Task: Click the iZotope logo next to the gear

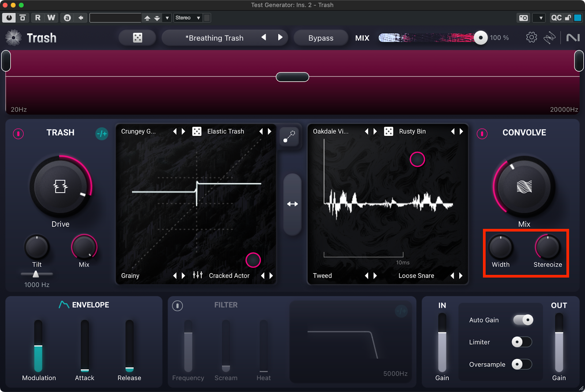Action: tap(550, 38)
